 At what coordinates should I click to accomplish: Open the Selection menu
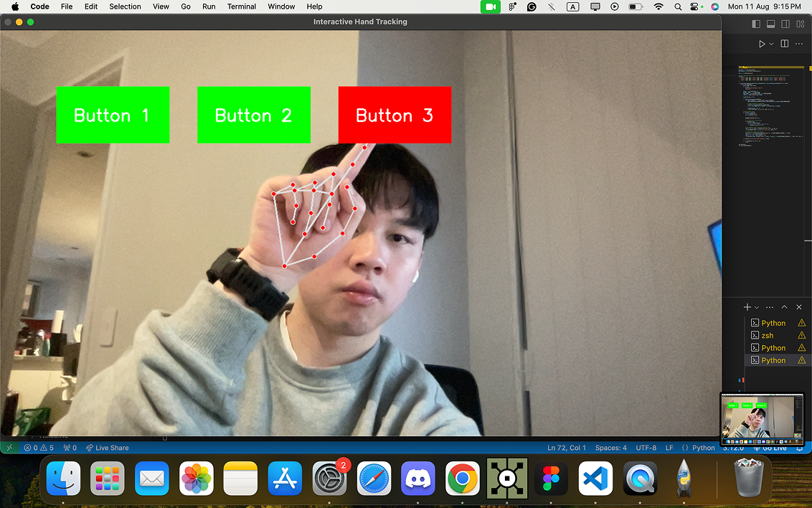125,6
